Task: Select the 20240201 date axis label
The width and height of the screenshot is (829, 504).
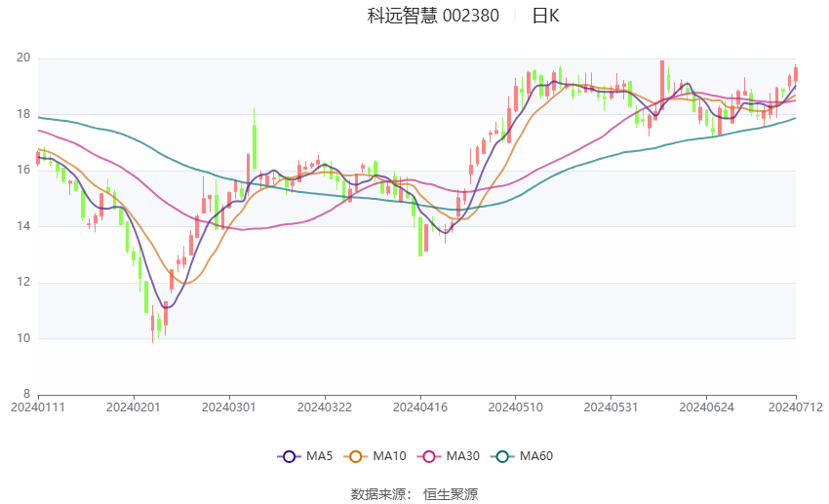Action: click(133, 406)
